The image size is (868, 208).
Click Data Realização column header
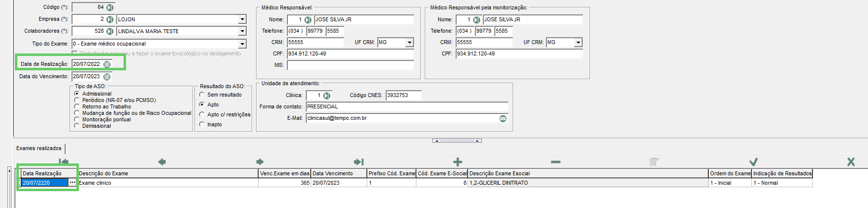coord(49,173)
